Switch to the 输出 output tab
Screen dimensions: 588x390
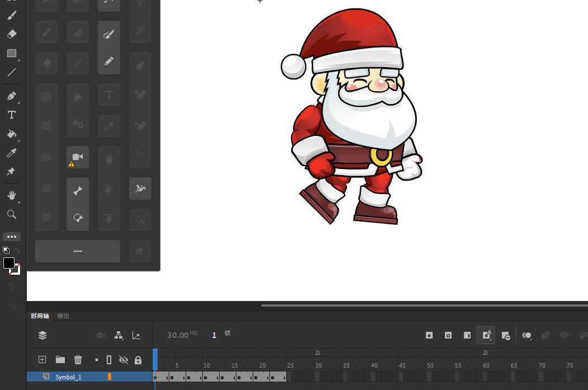pos(63,316)
